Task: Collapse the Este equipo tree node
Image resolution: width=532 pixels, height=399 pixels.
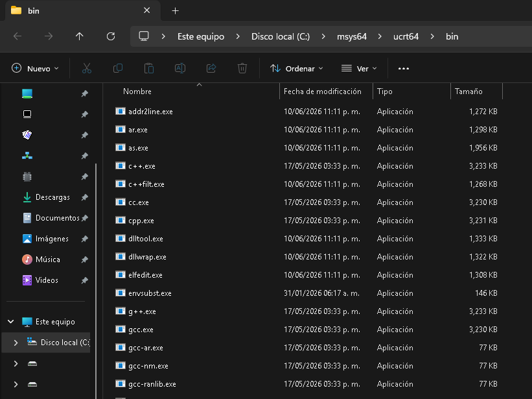Action: [x=11, y=322]
